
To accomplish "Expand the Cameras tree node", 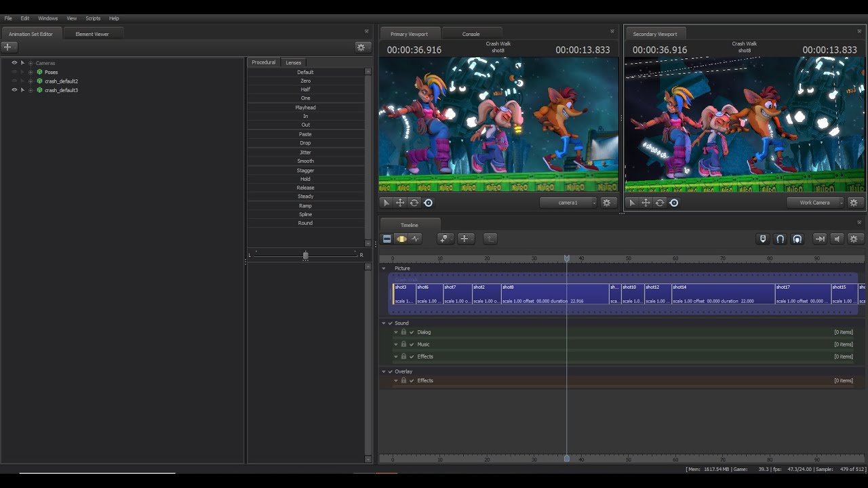I will [31, 63].
